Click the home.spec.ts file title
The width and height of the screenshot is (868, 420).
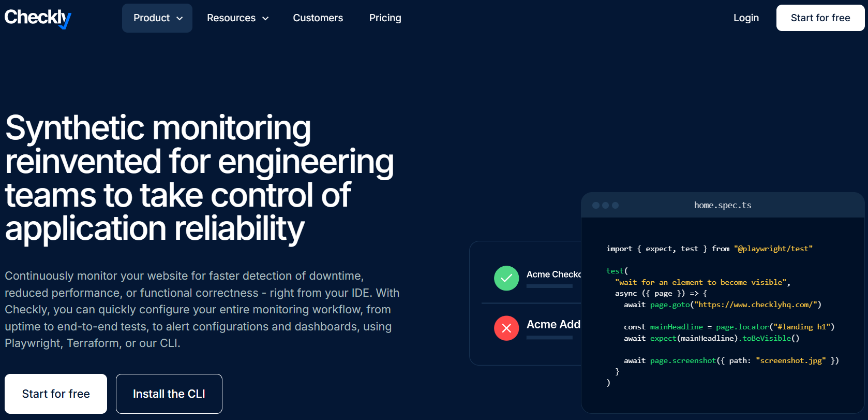723,206
